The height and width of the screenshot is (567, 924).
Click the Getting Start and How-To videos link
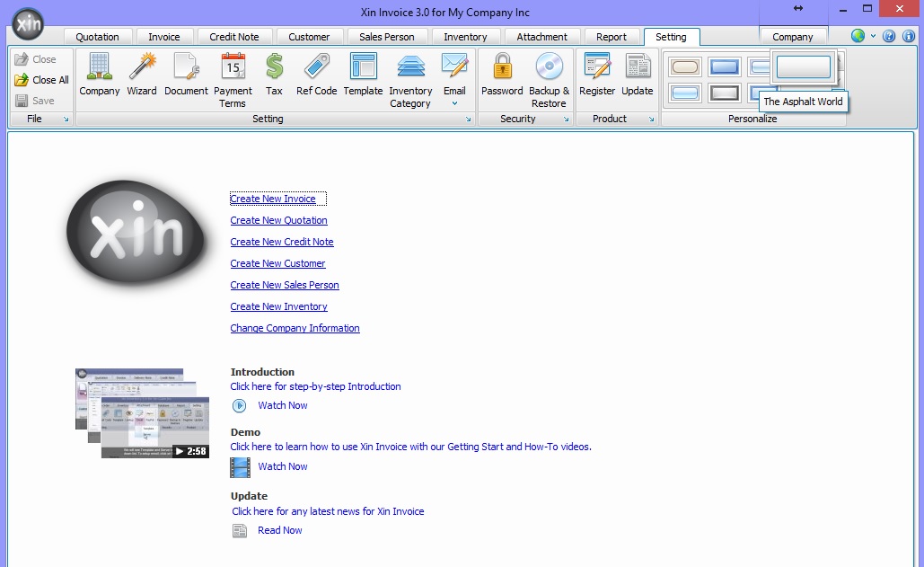(x=410, y=447)
